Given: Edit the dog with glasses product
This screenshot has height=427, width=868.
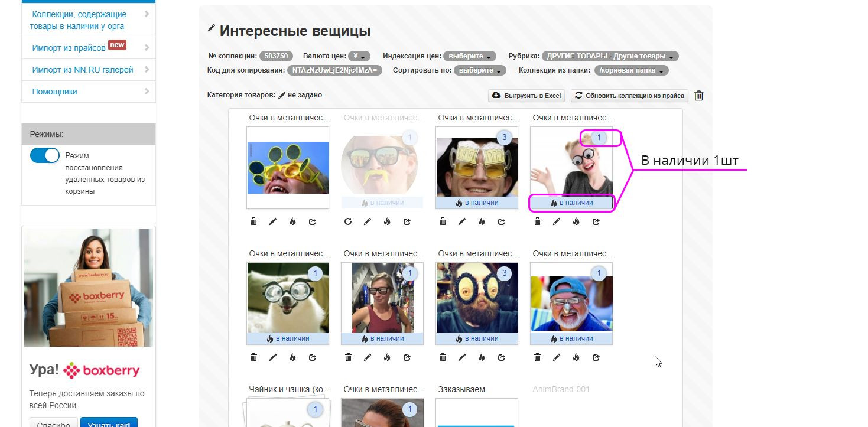Looking at the screenshot, I should point(273,357).
